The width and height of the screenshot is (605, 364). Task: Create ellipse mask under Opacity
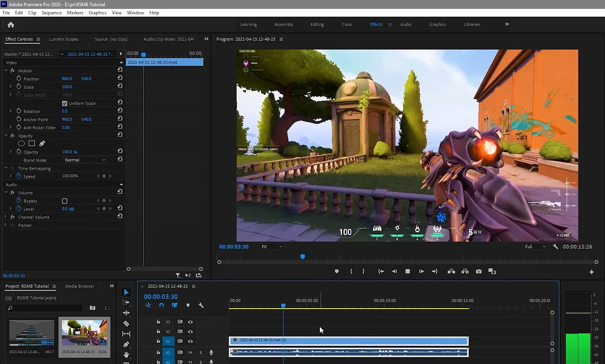(21, 144)
